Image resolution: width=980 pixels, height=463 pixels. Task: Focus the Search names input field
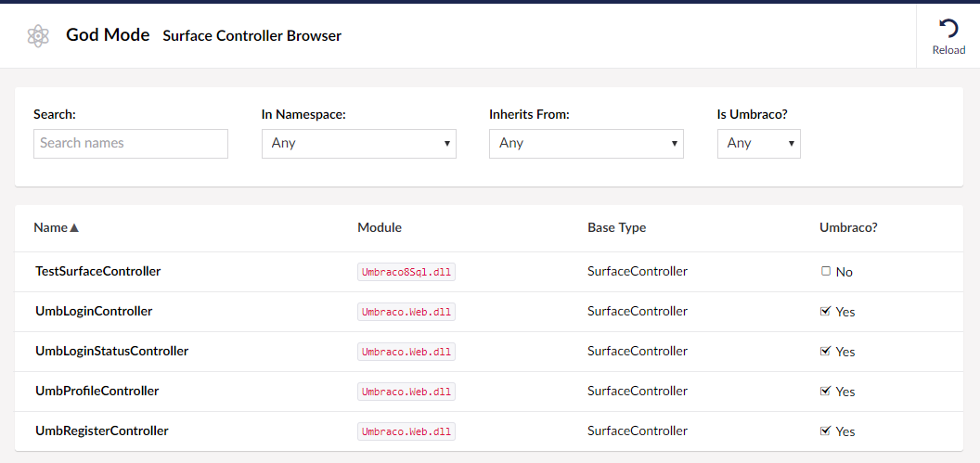point(131,143)
